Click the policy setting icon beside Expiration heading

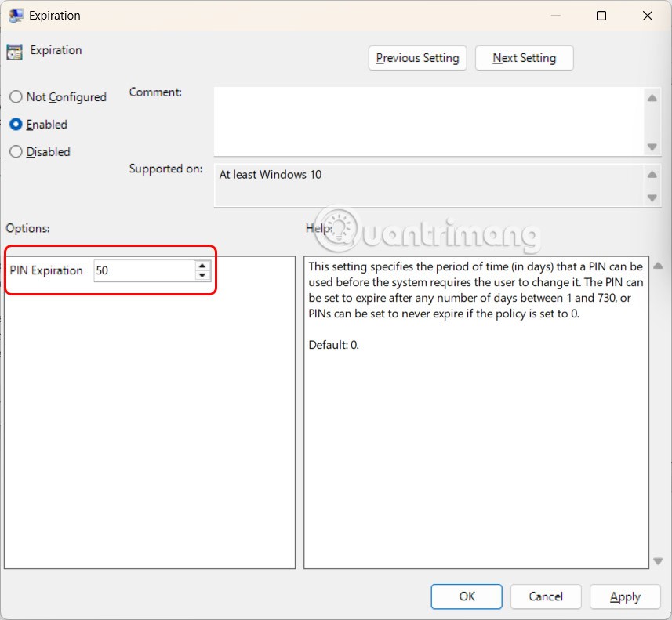[x=14, y=52]
